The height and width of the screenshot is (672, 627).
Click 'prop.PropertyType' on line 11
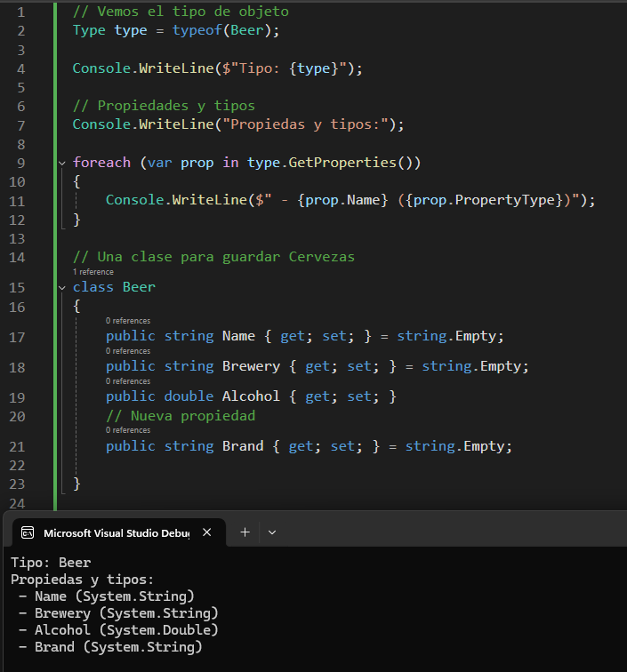484,200
